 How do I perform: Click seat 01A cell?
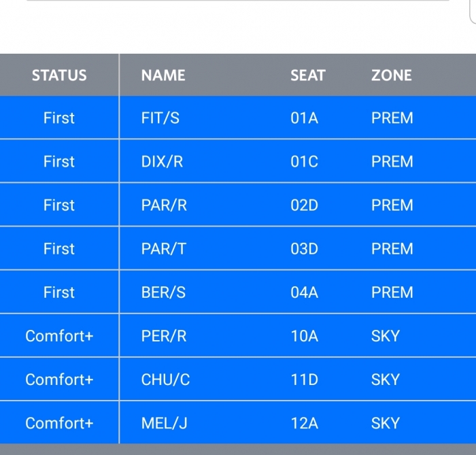[304, 118]
